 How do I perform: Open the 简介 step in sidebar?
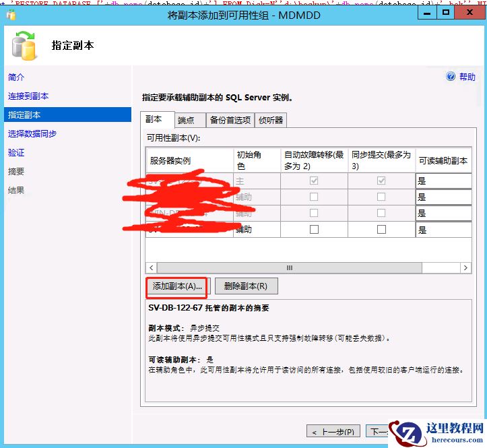pyautogui.click(x=16, y=77)
